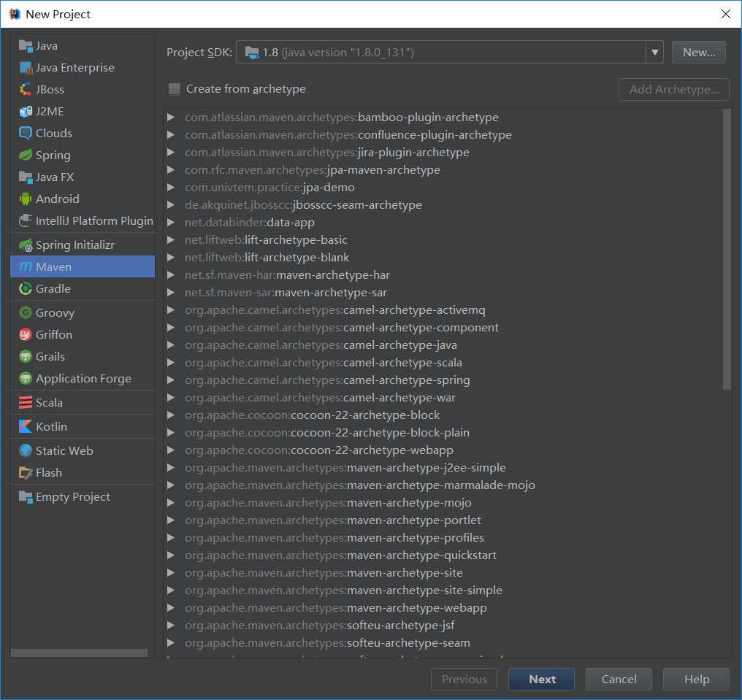Expand maven-archetype-quickstart entry
The width and height of the screenshot is (742, 700).
click(x=171, y=555)
